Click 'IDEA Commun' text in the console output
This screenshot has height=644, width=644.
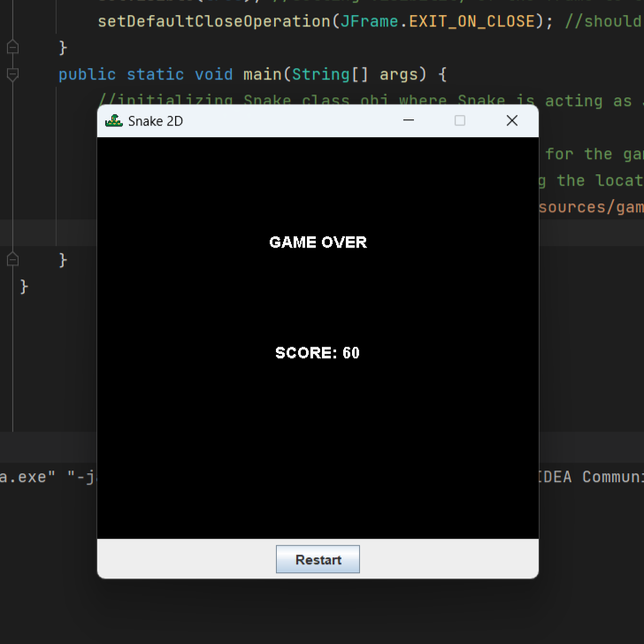tap(592, 478)
